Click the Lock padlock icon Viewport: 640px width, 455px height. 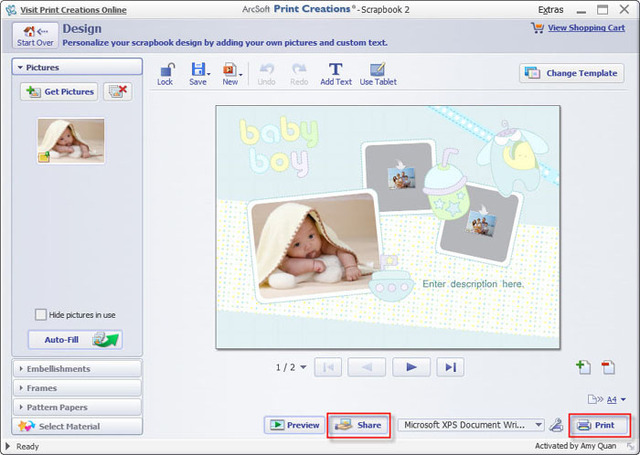click(167, 70)
